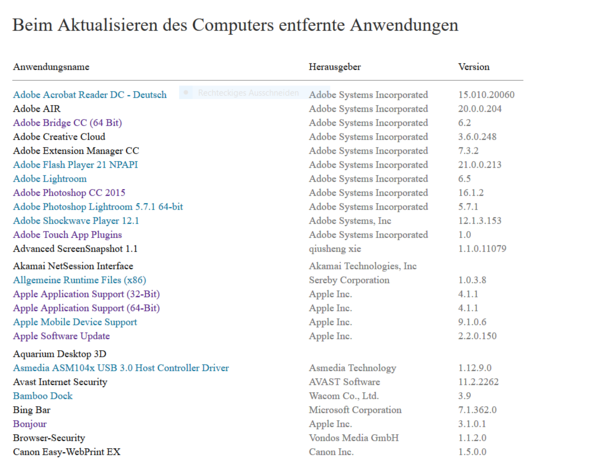Open the Allgemeine Runtime Files (x86) link
The width and height of the screenshot is (590, 464).
coord(79,280)
